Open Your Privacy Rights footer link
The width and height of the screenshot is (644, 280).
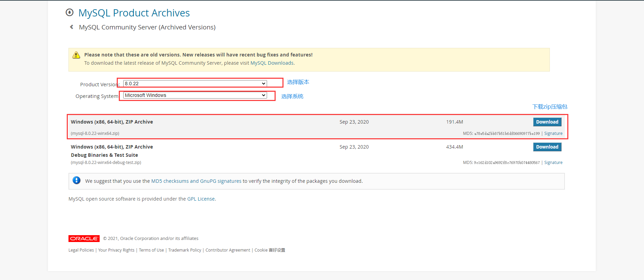click(x=116, y=250)
